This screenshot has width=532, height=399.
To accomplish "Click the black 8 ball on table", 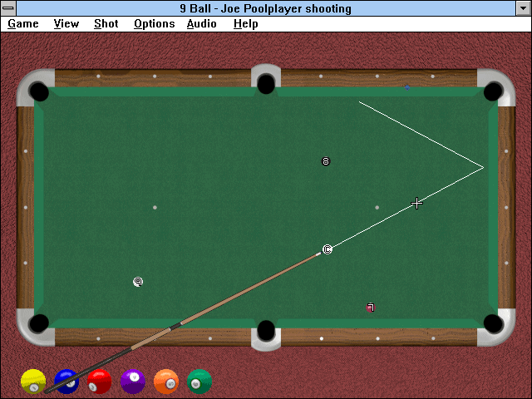I will click(x=326, y=161).
